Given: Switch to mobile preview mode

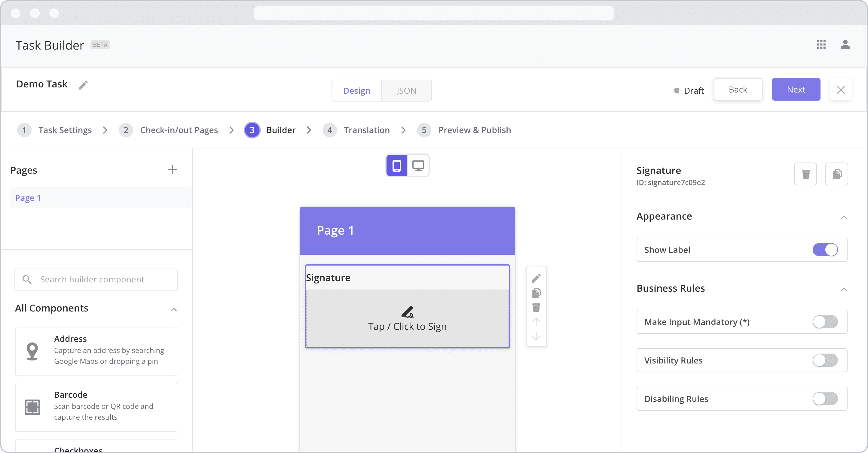Looking at the screenshot, I should point(397,166).
